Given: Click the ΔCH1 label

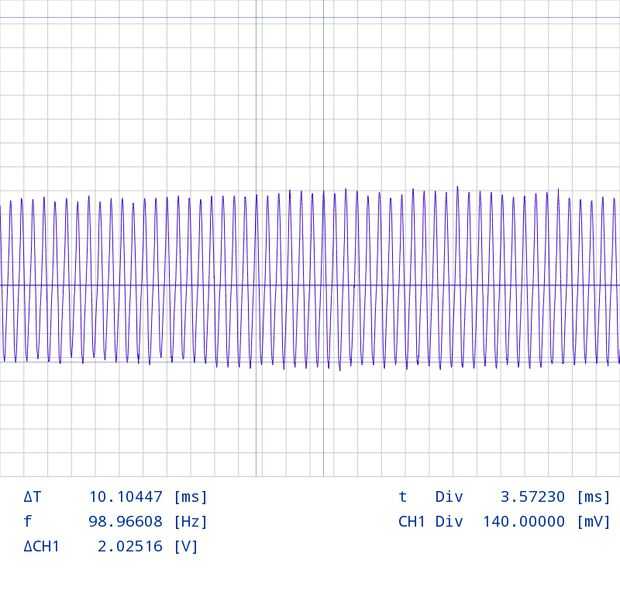Looking at the screenshot, I should click(42, 546).
